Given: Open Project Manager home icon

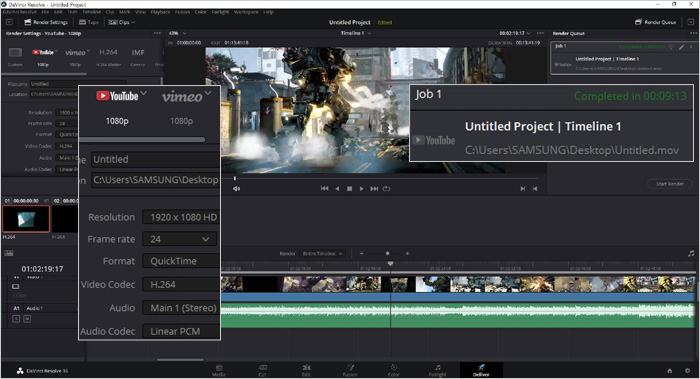Looking at the screenshot, I should [670, 371].
